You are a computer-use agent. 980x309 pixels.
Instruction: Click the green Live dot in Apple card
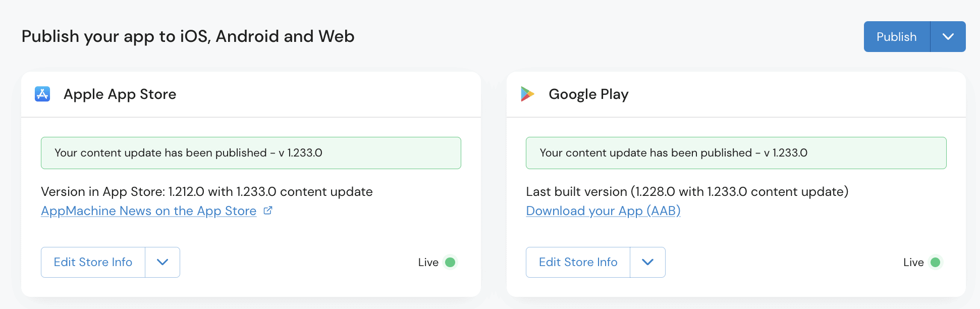(x=450, y=262)
